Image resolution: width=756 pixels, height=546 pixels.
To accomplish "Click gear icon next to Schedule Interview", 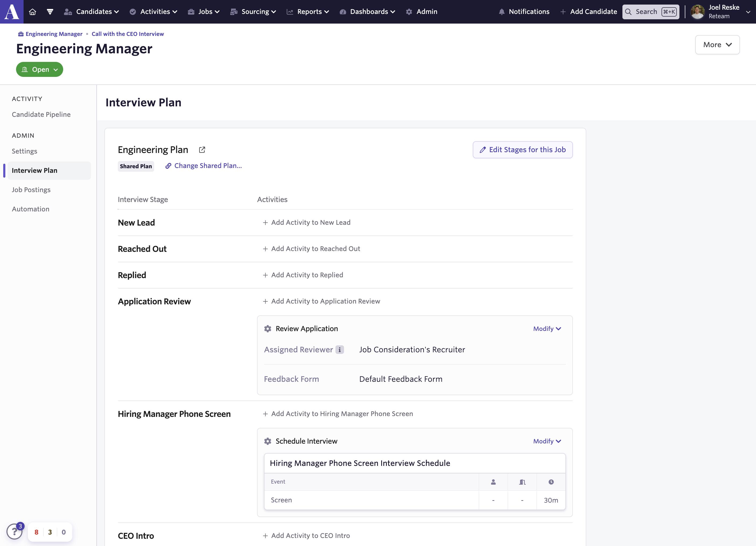I will point(268,441).
